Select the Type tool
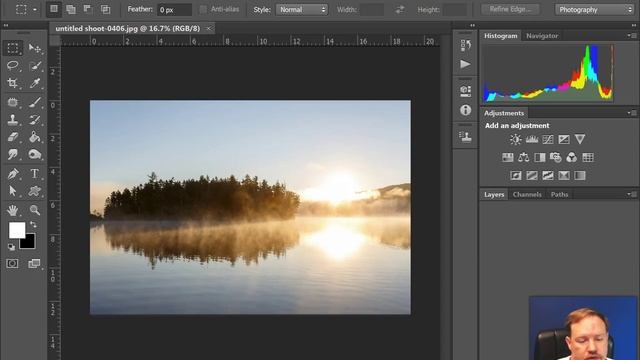 tap(35, 174)
